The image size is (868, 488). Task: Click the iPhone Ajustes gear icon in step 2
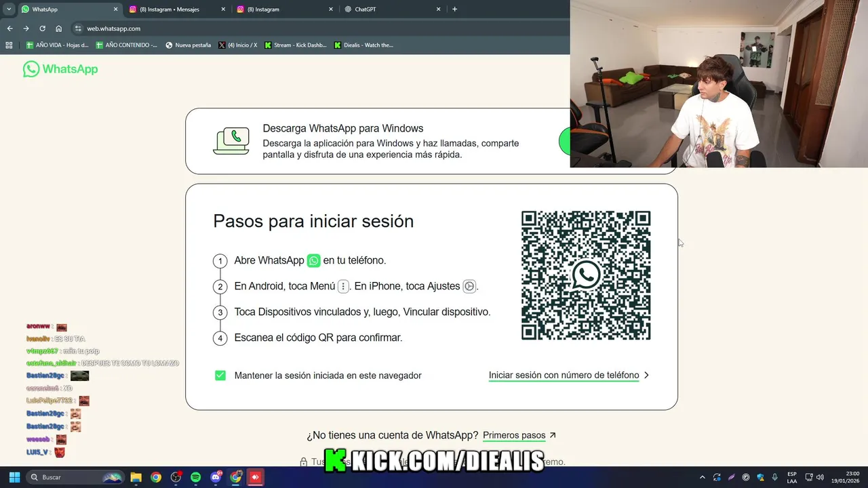tap(469, 287)
